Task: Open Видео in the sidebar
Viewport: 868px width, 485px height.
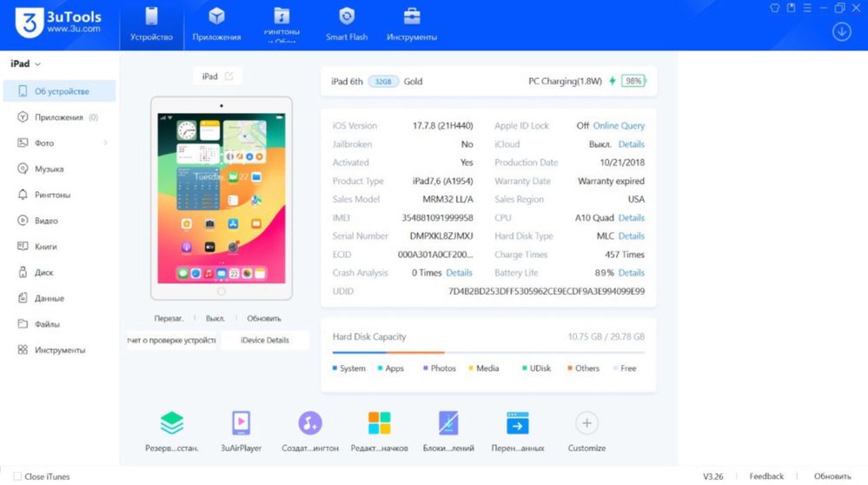Action: point(60,221)
